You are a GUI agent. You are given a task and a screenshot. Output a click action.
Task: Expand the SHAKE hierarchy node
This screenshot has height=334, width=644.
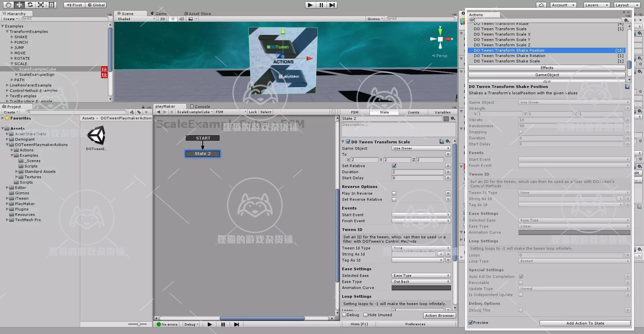click(x=12, y=37)
